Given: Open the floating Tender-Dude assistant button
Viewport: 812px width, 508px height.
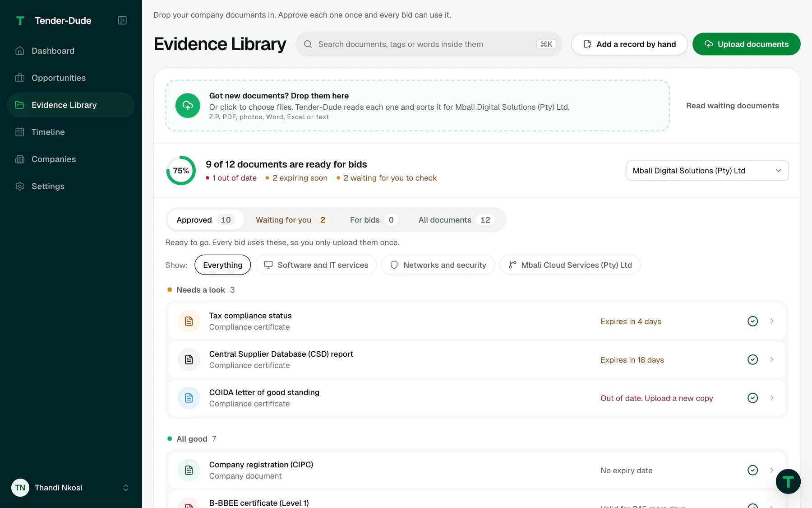Looking at the screenshot, I should click(788, 481).
